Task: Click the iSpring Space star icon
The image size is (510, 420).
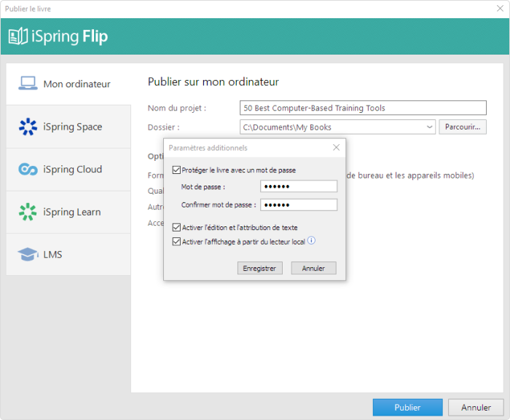Action: [28, 127]
